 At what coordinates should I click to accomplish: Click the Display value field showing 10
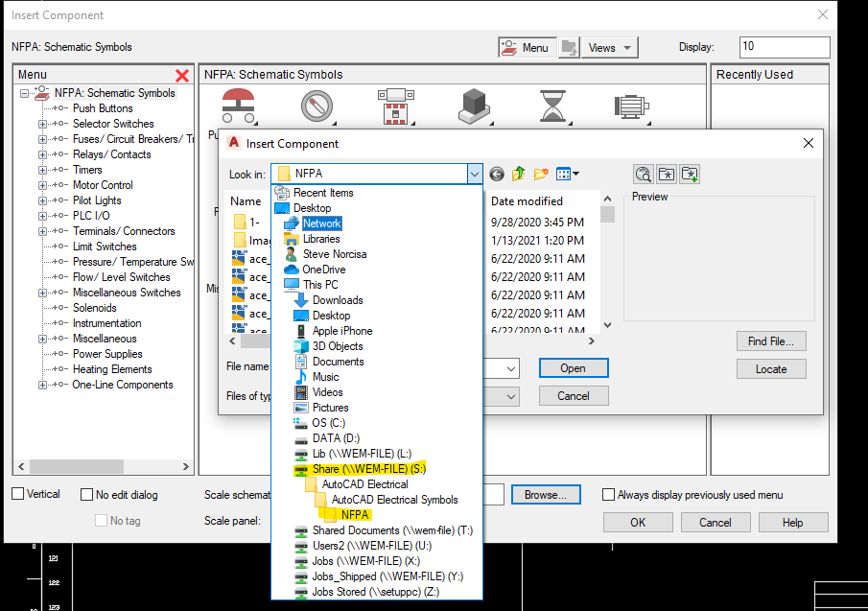pos(785,46)
